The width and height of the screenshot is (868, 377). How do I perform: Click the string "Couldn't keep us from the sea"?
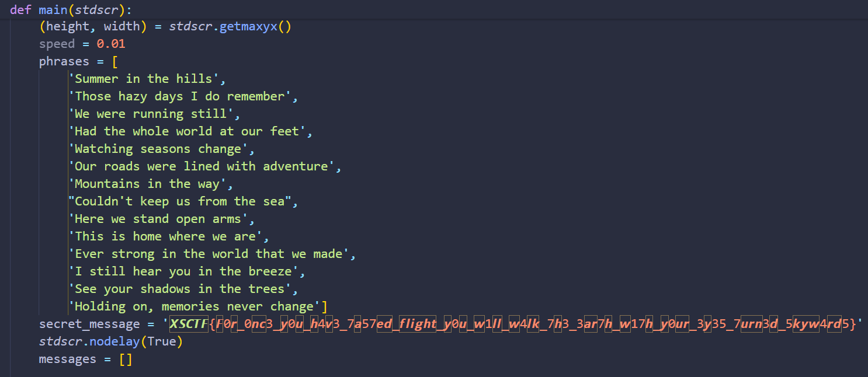180,201
